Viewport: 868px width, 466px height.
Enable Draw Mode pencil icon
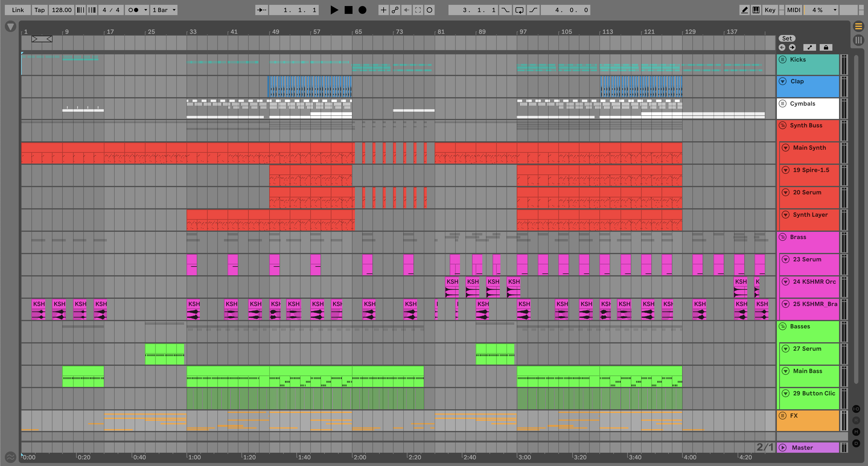[744, 10]
